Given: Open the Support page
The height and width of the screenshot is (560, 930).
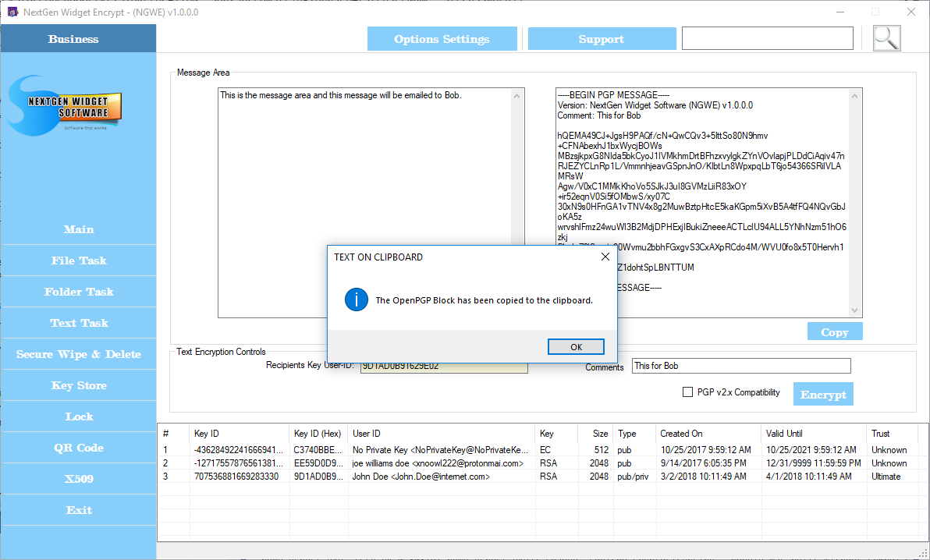Looking at the screenshot, I should coord(602,39).
